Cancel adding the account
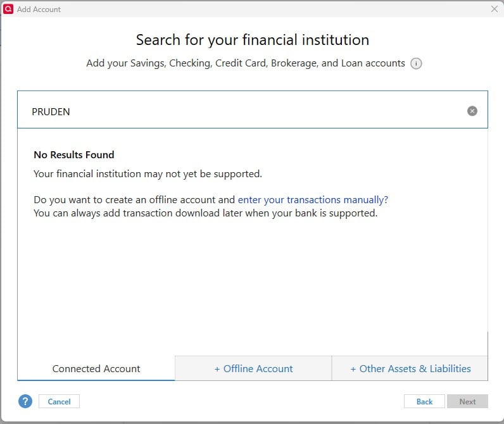This screenshot has width=504, height=424. 59,401
